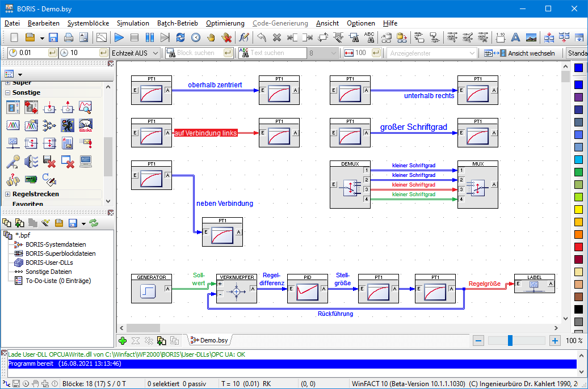Click the blue clock icon in toolbar
The width and height of the screenshot is (588, 389).
tap(196, 37)
